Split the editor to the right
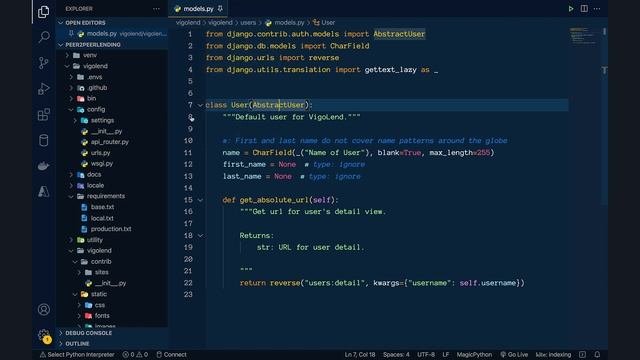The height and width of the screenshot is (360, 640). pos(584,9)
